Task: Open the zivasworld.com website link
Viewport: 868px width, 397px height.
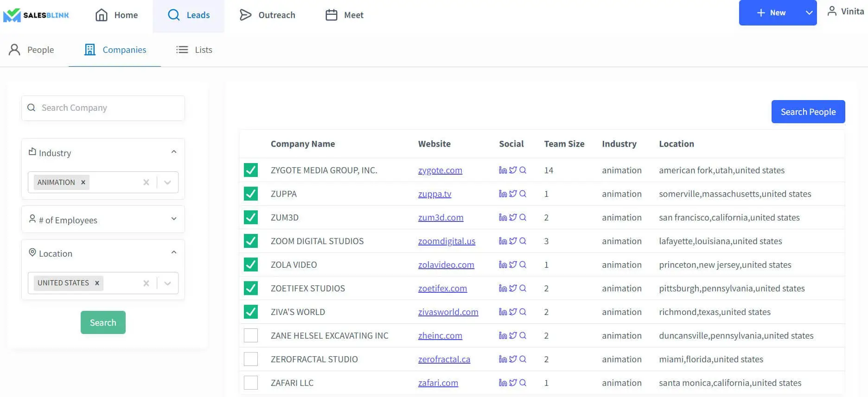Action: point(448,312)
